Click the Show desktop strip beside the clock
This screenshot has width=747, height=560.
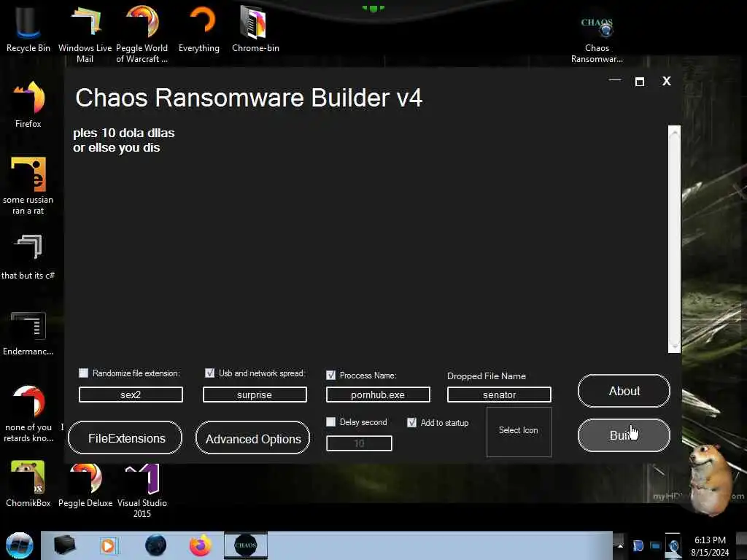click(x=741, y=545)
